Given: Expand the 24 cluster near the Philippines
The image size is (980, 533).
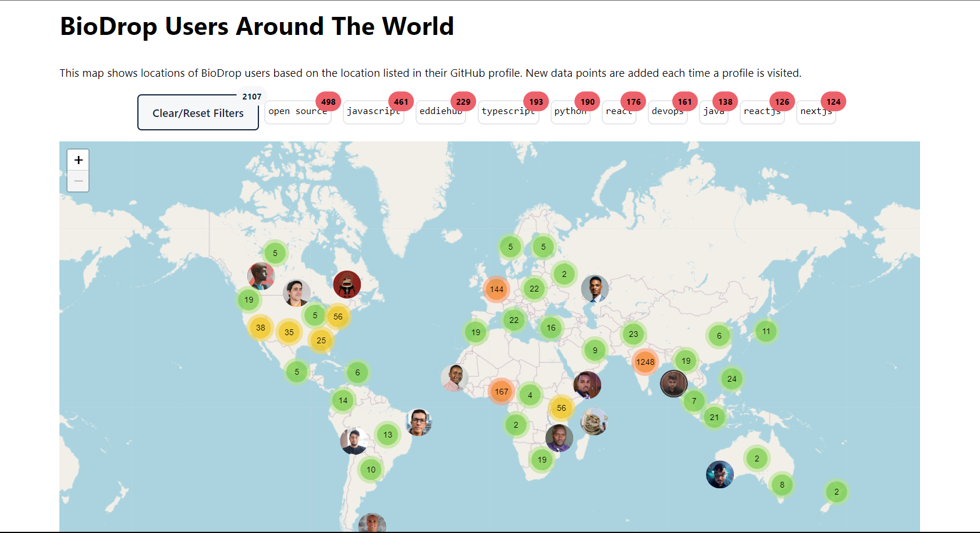Looking at the screenshot, I should (732, 379).
